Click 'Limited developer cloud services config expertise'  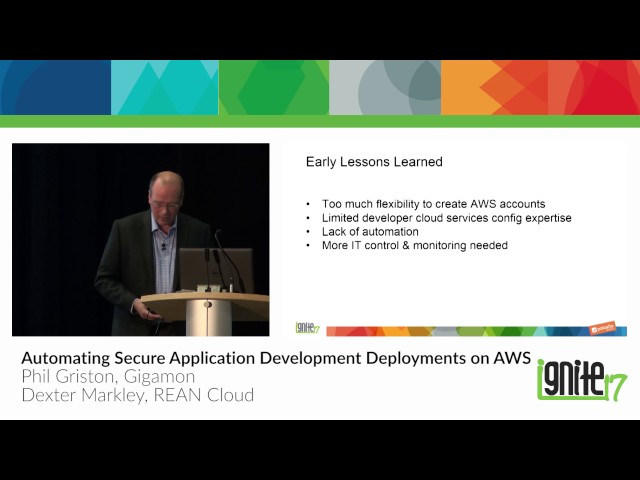[x=447, y=218]
